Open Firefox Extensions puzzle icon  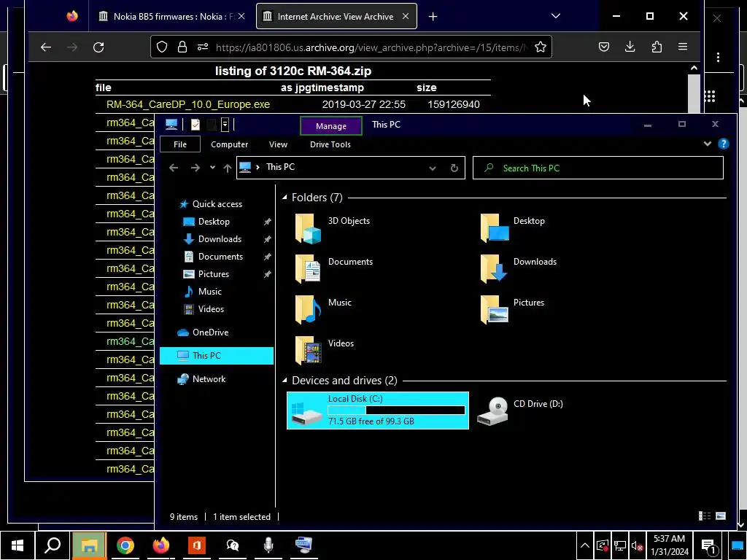657,47
